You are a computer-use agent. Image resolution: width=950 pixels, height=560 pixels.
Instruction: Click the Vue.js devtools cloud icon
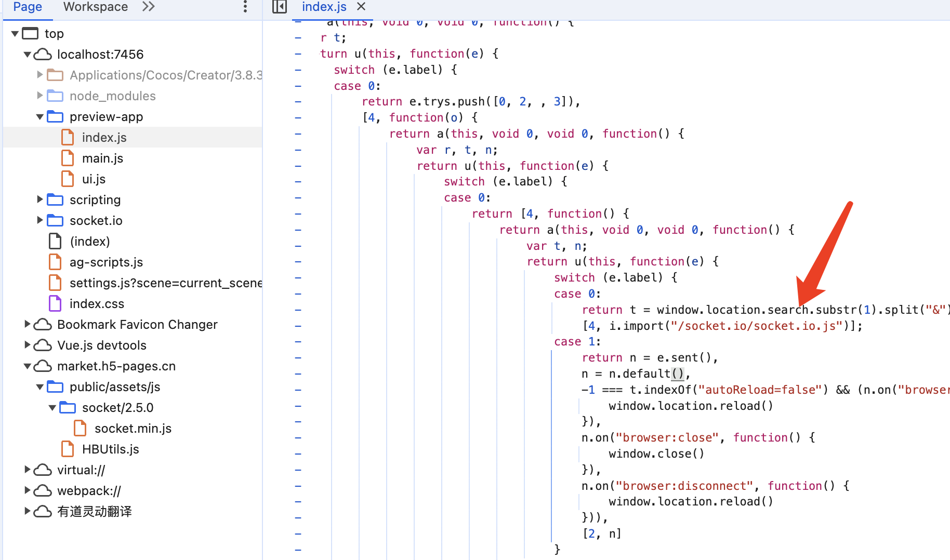coord(43,345)
